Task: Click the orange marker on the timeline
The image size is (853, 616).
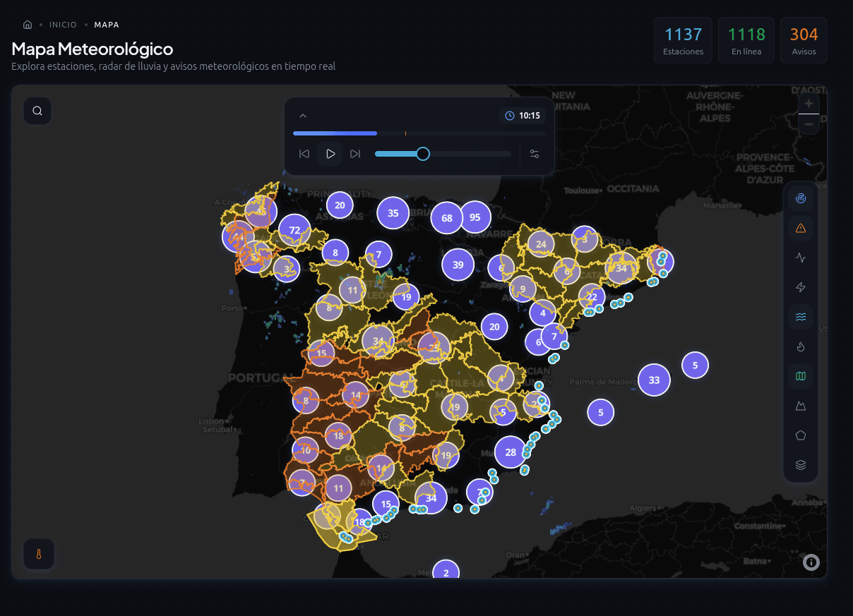Action: pos(405,133)
